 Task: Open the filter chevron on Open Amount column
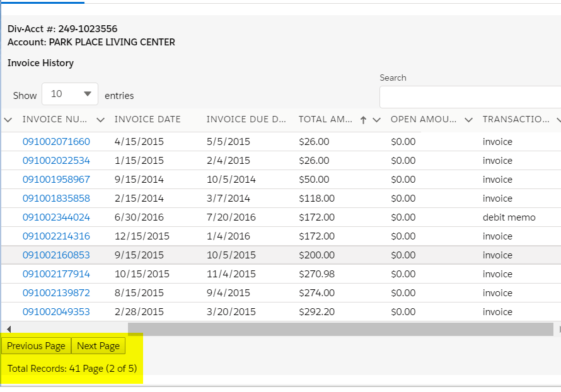point(468,119)
